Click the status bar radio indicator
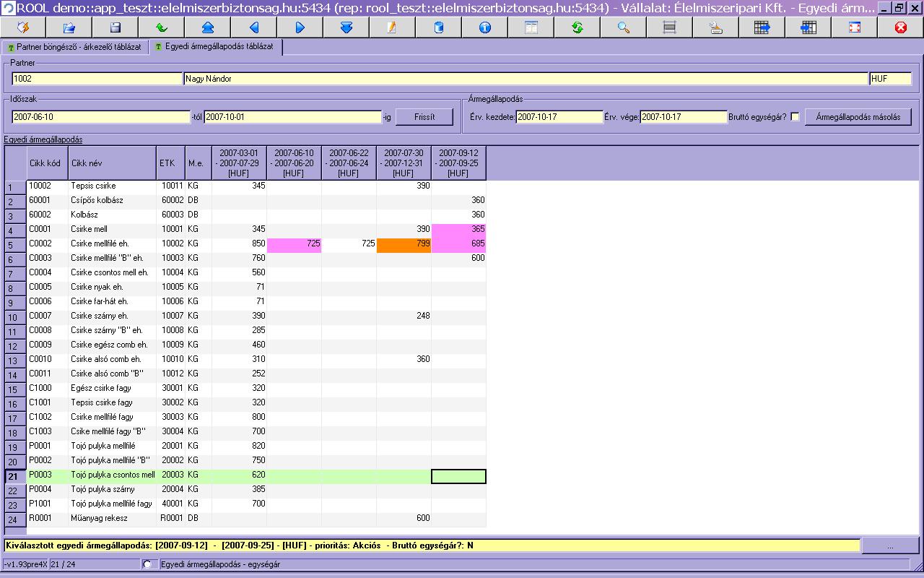 [x=148, y=564]
